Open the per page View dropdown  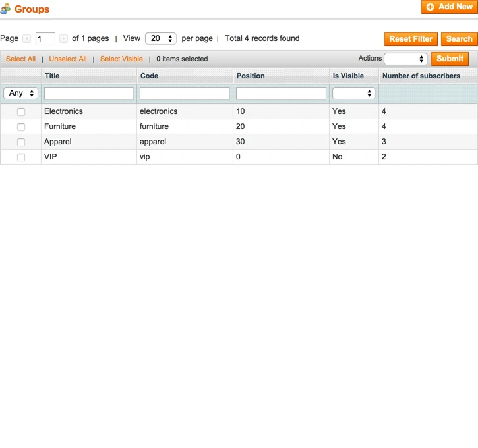tap(160, 39)
